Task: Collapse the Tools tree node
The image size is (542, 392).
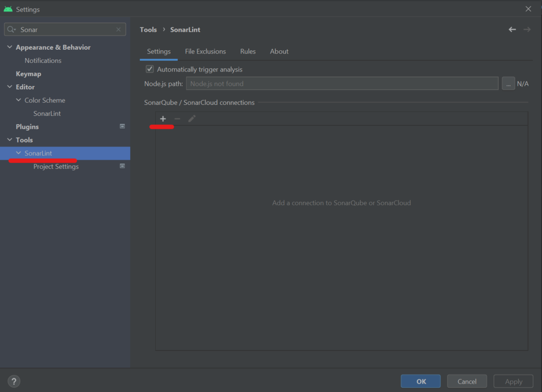Action: pyautogui.click(x=10, y=140)
